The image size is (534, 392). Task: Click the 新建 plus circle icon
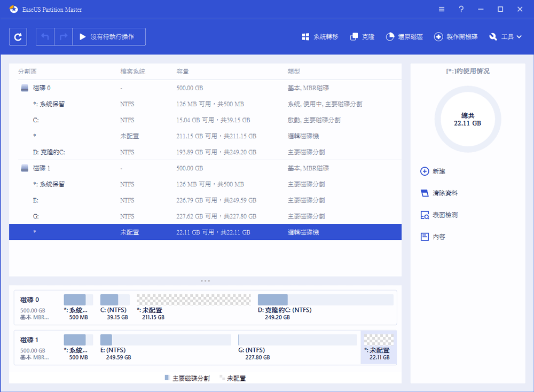(x=425, y=171)
